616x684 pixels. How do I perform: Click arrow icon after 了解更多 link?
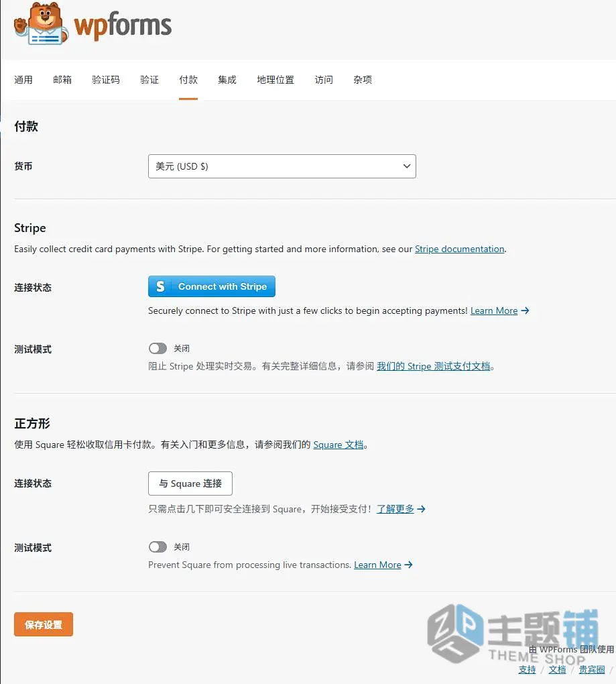pyautogui.click(x=421, y=509)
